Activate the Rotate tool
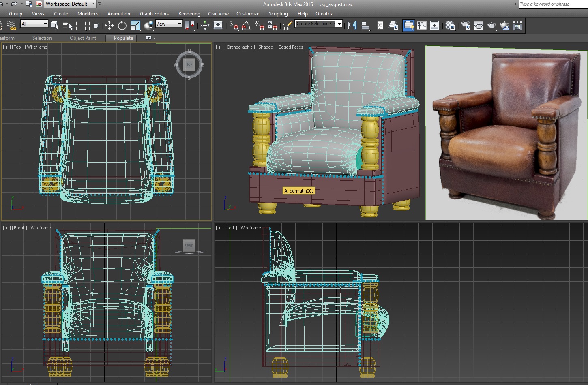The image size is (588, 385). 122,26
